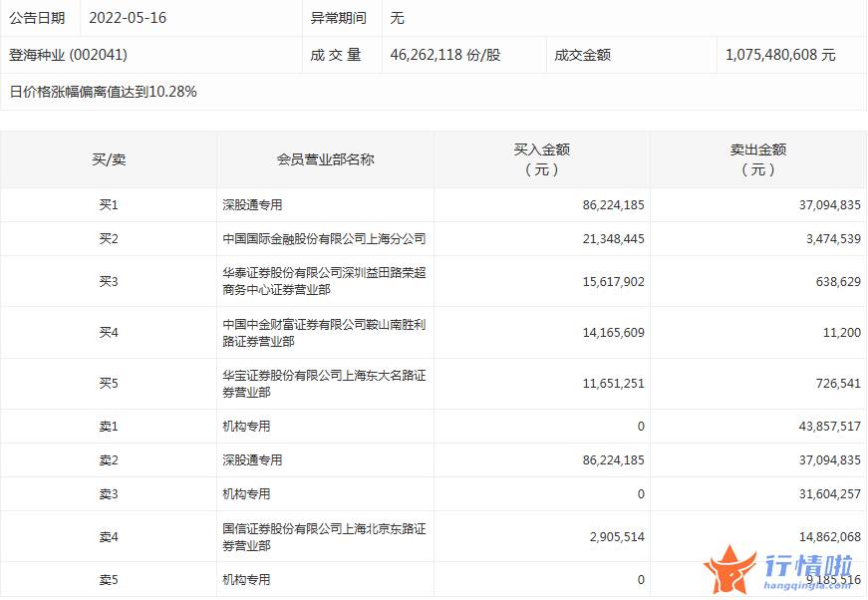Select sell amount 37,094,835 in 卖2 row
Viewport: 868px width, 600px height.
[830, 459]
